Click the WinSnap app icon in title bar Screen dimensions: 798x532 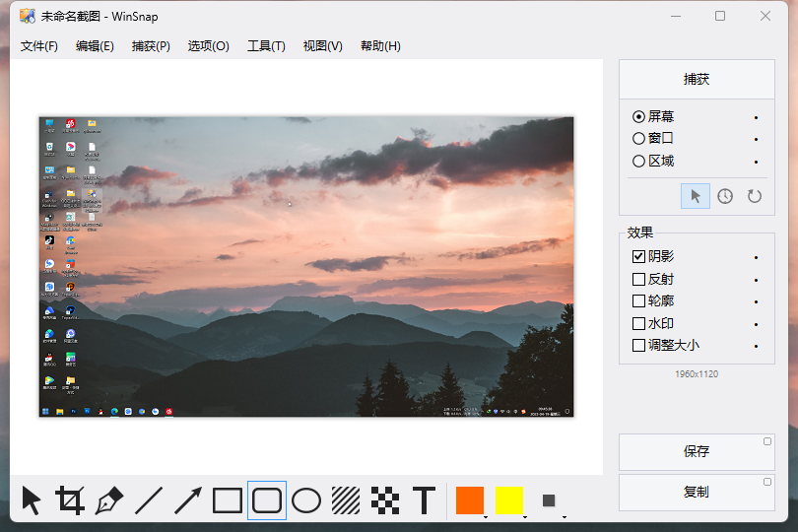click(28, 16)
